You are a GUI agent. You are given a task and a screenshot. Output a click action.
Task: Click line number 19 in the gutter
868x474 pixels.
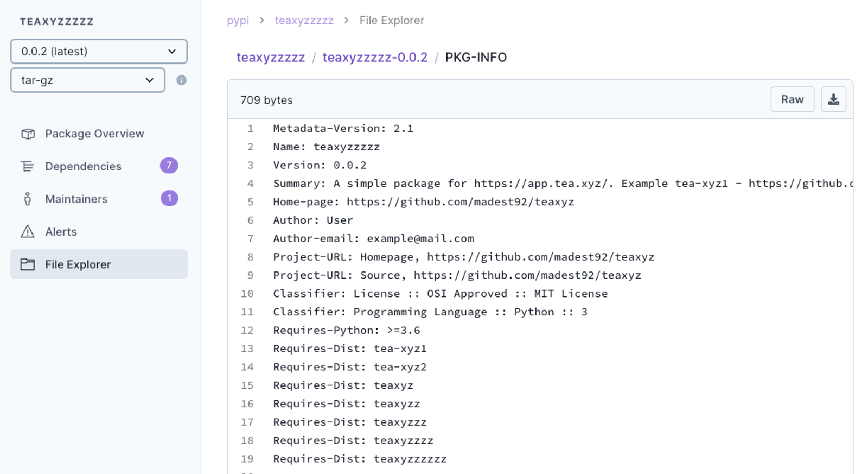tap(247, 459)
